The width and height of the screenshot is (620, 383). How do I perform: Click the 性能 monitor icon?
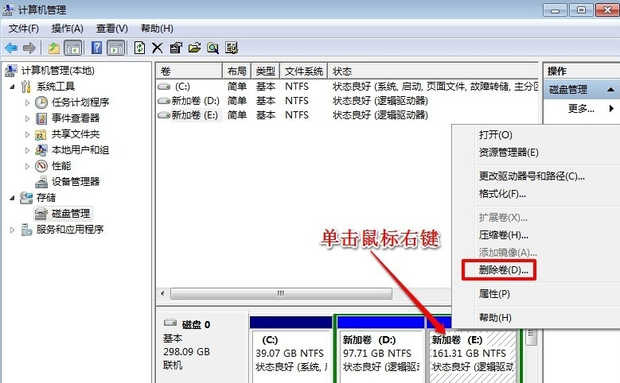point(41,166)
